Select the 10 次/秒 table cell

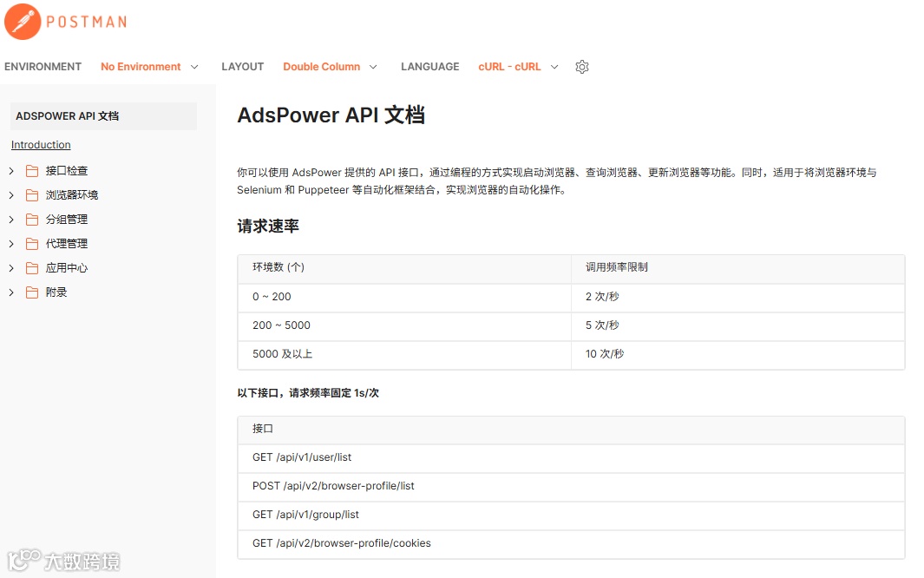[737, 354]
